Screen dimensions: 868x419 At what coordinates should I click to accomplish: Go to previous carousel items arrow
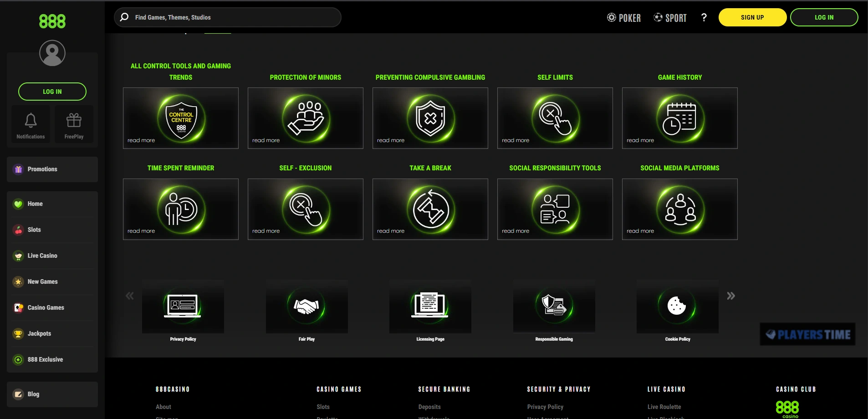click(x=130, y=296)
